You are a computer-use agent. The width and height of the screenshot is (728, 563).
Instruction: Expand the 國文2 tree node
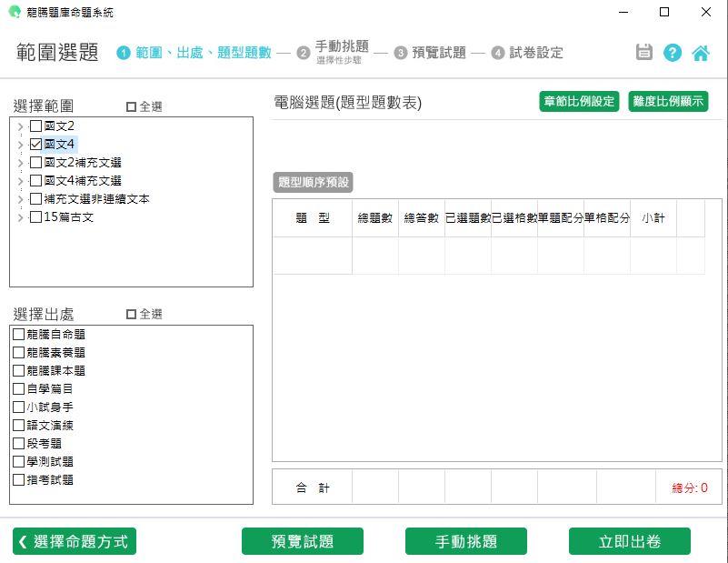21,126
